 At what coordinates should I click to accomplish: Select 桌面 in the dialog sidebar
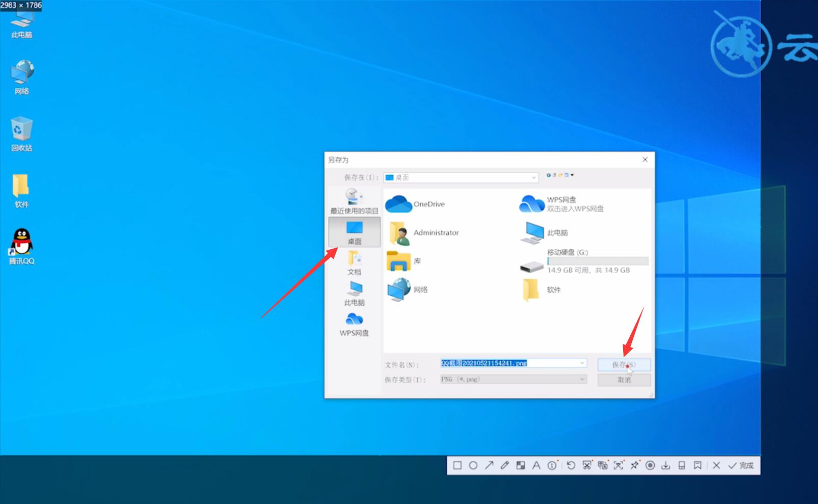click(x=354, y=232)
